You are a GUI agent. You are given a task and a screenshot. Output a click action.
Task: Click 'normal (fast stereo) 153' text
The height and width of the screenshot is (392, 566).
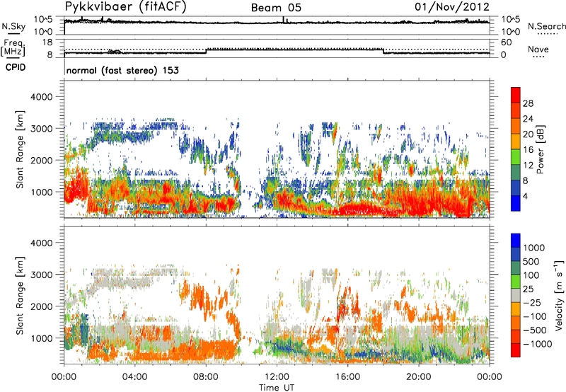pyautogui.click(x=122, y=70)
